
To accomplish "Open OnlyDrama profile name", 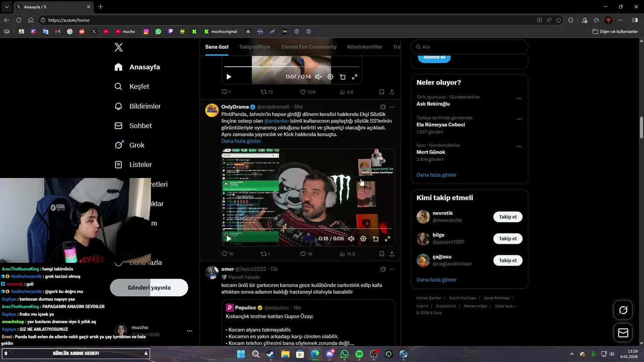I will 235,107.
